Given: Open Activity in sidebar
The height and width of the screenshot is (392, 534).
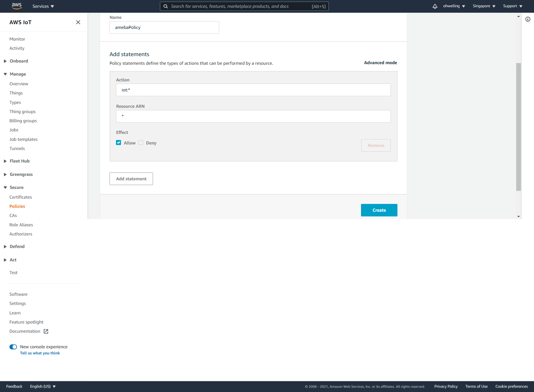Looking at the screenshot, I should pos(17,48).
